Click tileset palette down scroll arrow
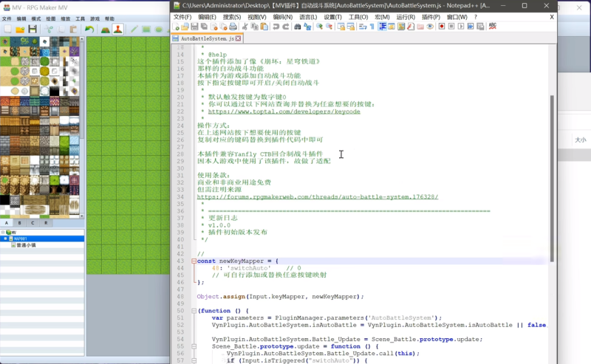 [x=82, y=216]
